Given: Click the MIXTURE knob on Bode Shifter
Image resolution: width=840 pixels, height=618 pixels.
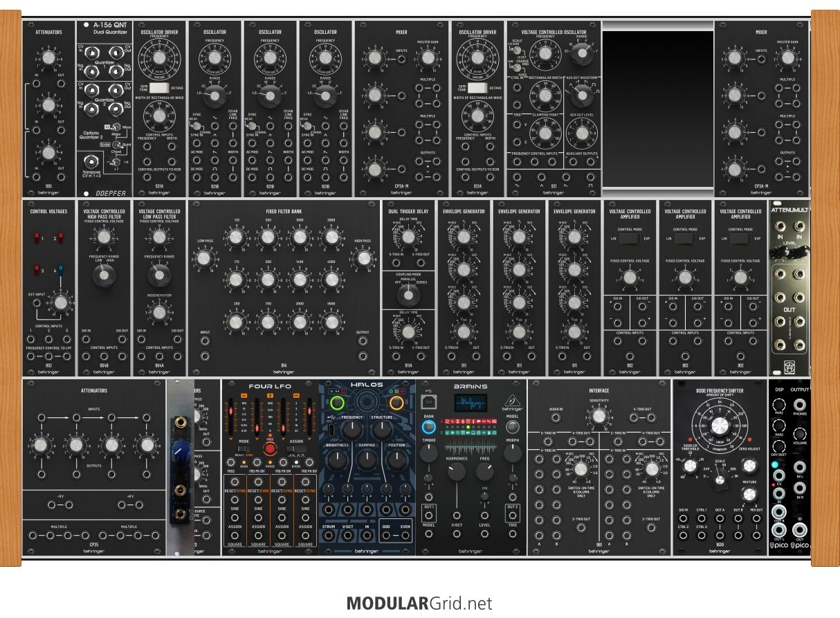Looking at the screenshot, I should 749,494.
